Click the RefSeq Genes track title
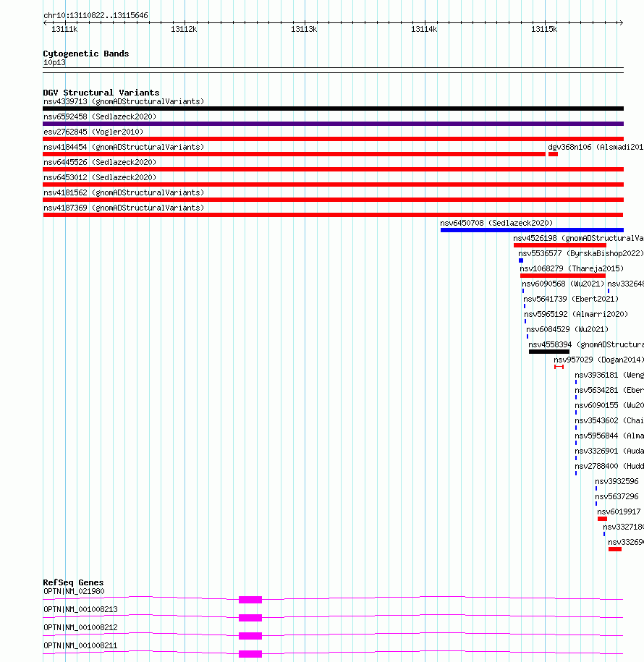Viewport: 644px width, 662px height. 73,582
